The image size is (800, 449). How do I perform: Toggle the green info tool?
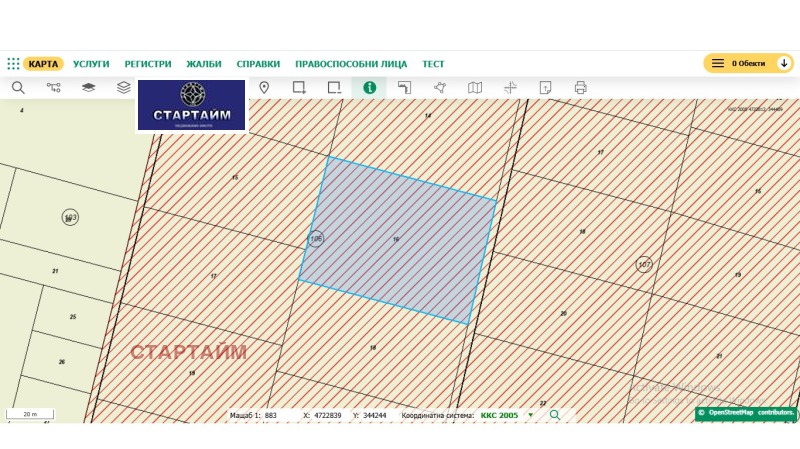click(369, 88)
